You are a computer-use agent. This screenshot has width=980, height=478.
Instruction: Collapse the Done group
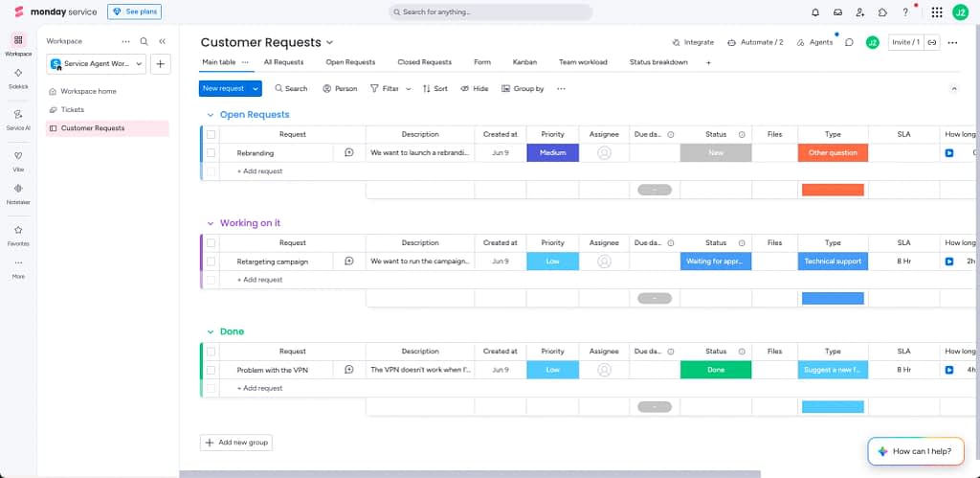pyautogui.click(x=211, y=331)
